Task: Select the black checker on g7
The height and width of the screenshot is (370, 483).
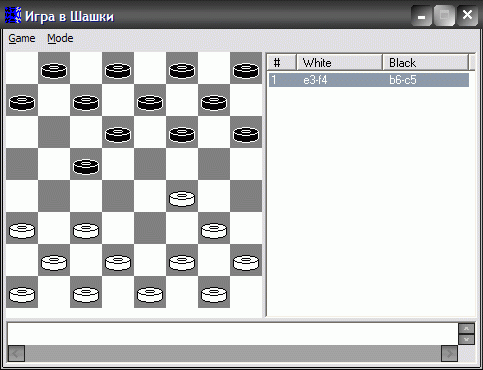Action: pyautogui.click(x=214, y=102)
